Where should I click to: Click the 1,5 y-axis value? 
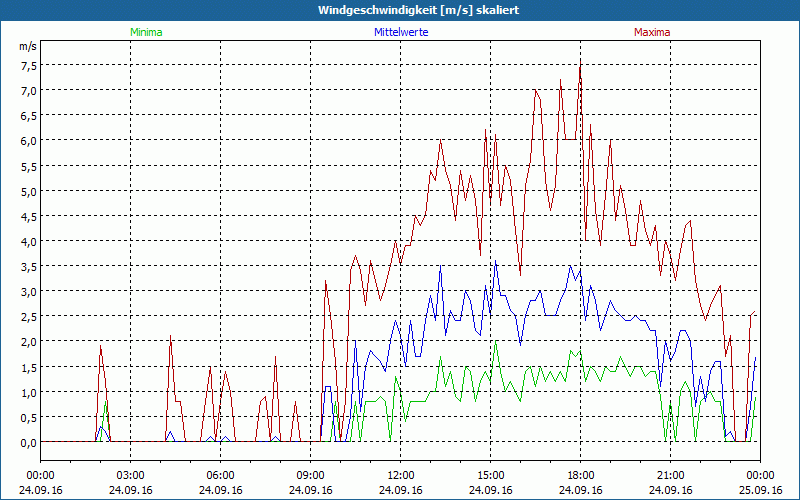[29, 368]
